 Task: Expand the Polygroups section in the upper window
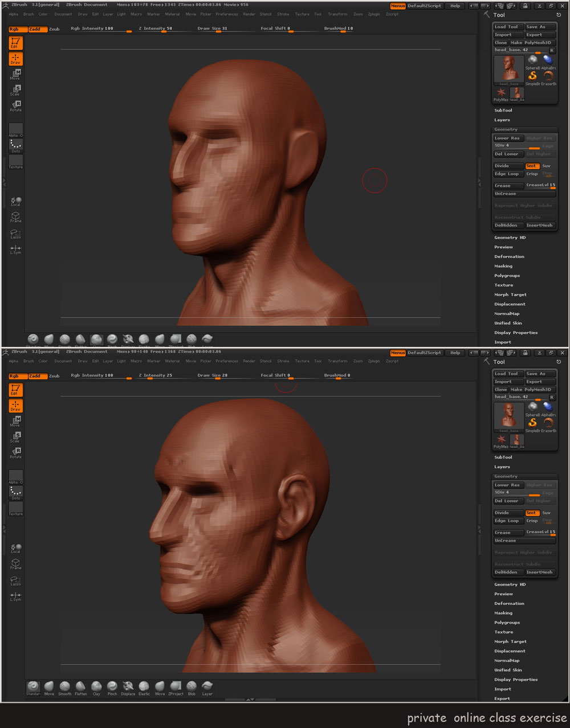pyautogui.click(x=507, y=276)
